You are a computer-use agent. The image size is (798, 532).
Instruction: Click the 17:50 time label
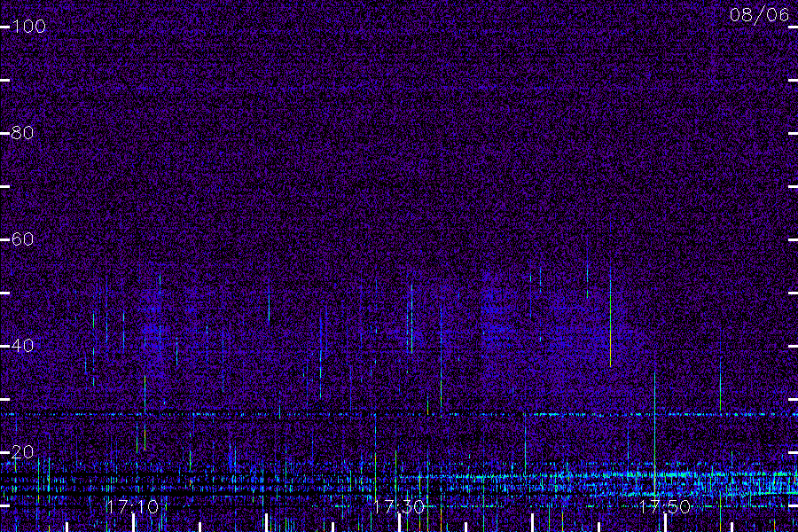click(x=665, y=506)
